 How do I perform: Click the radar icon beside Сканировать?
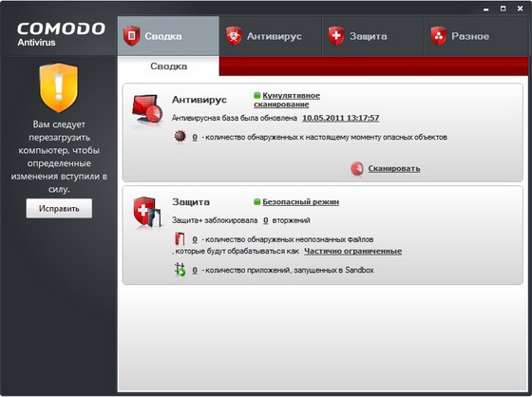pyautogui.click(x=357, y=169)
